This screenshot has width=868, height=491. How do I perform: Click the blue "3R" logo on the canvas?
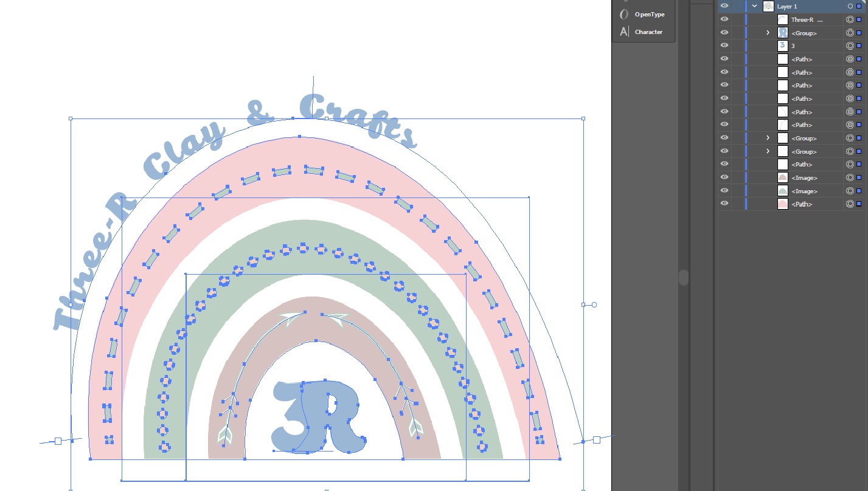click(320, 417)
